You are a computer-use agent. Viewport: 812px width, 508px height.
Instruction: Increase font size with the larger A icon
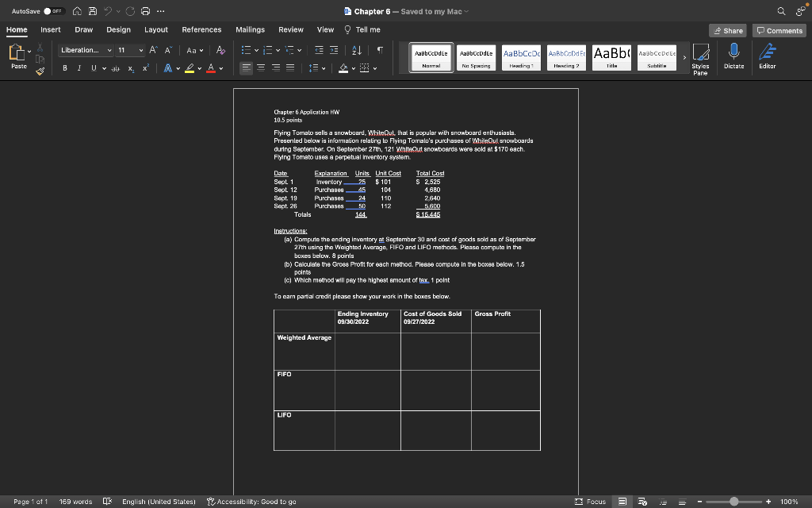pos(153,50)
